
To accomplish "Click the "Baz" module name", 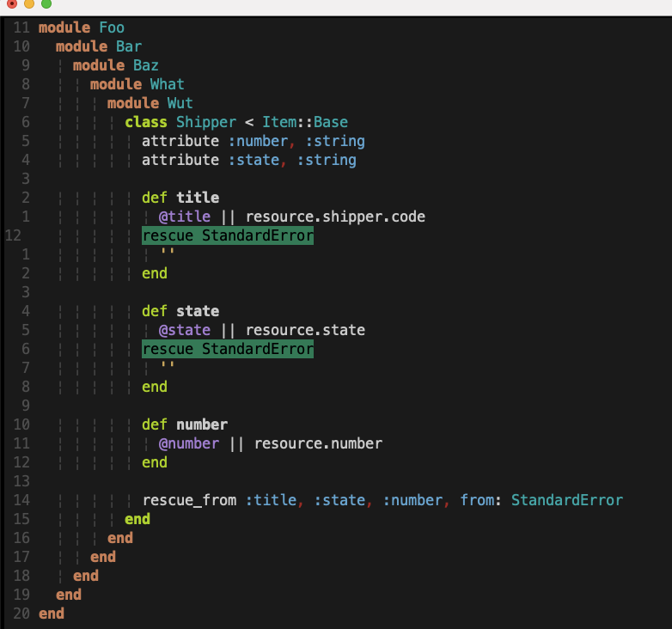I will click(146, 65).
